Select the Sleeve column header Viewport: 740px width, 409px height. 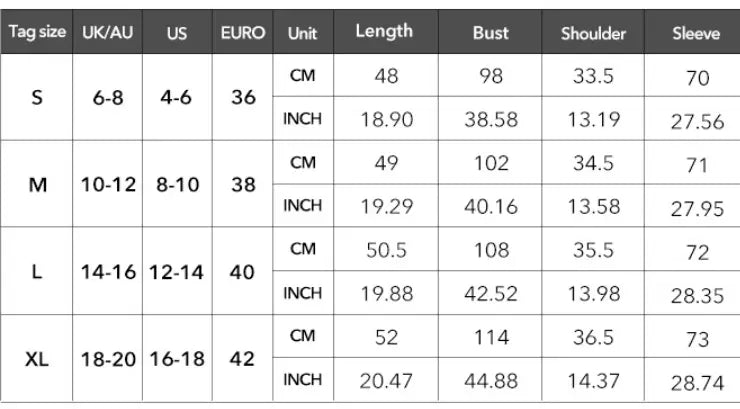697,32
